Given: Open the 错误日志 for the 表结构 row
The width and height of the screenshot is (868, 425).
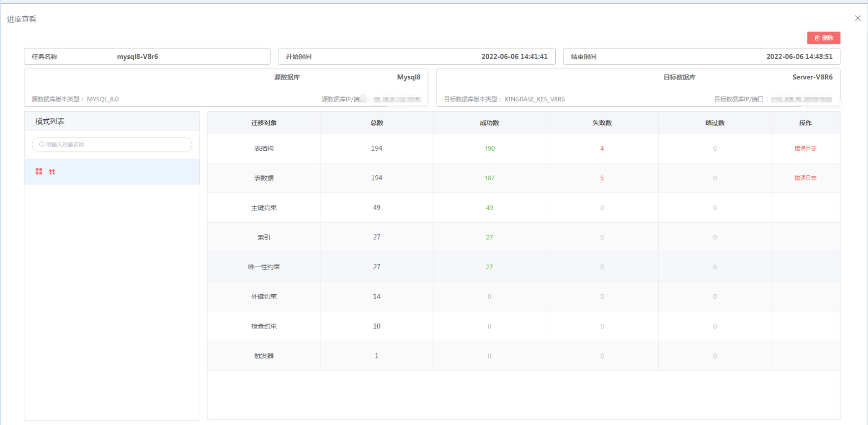Looking at the screenshot, I should 805,148.
